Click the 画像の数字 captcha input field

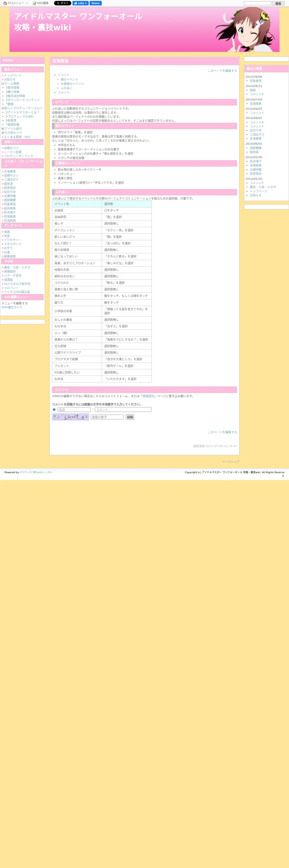(x=107, y=417)
